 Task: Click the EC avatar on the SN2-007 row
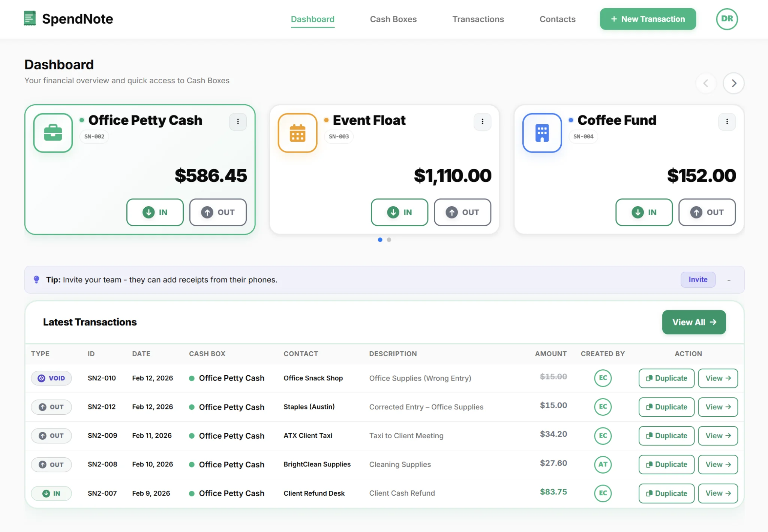click(602, 493)
